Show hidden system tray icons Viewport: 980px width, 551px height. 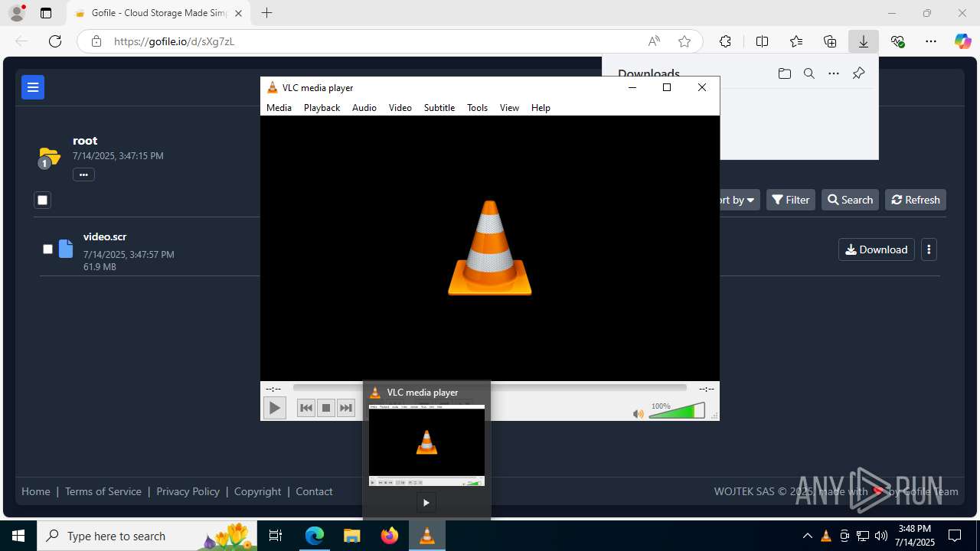tap(808, 536)
